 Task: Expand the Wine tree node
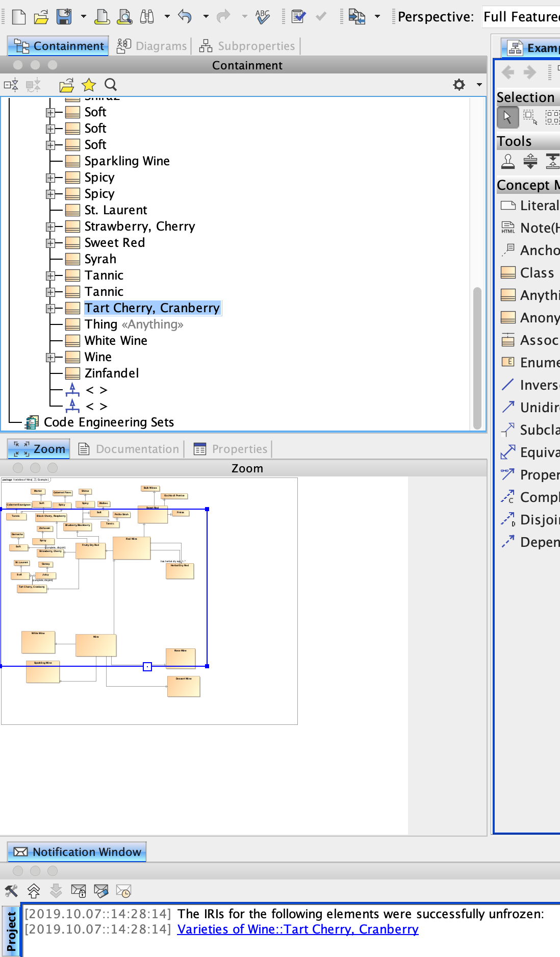(50, 358)
